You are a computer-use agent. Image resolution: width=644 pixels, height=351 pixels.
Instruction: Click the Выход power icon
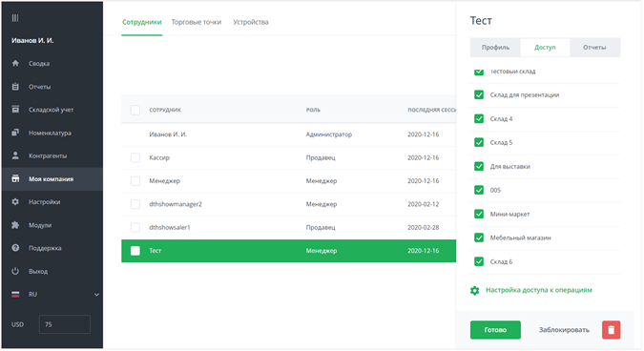15,271
